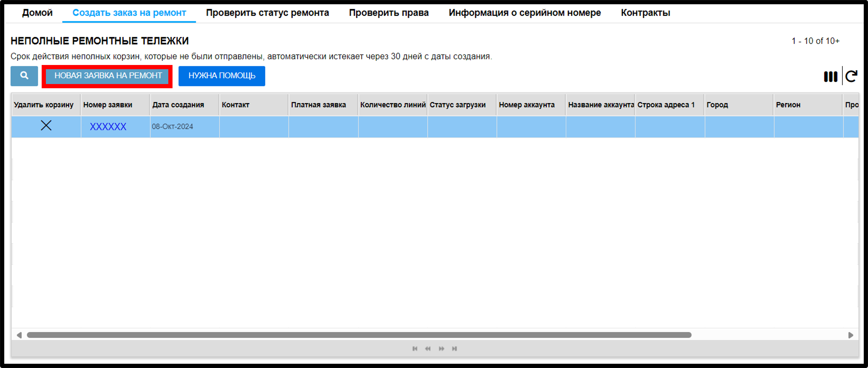Sort by Номер заявки column header

coord(115,105)
